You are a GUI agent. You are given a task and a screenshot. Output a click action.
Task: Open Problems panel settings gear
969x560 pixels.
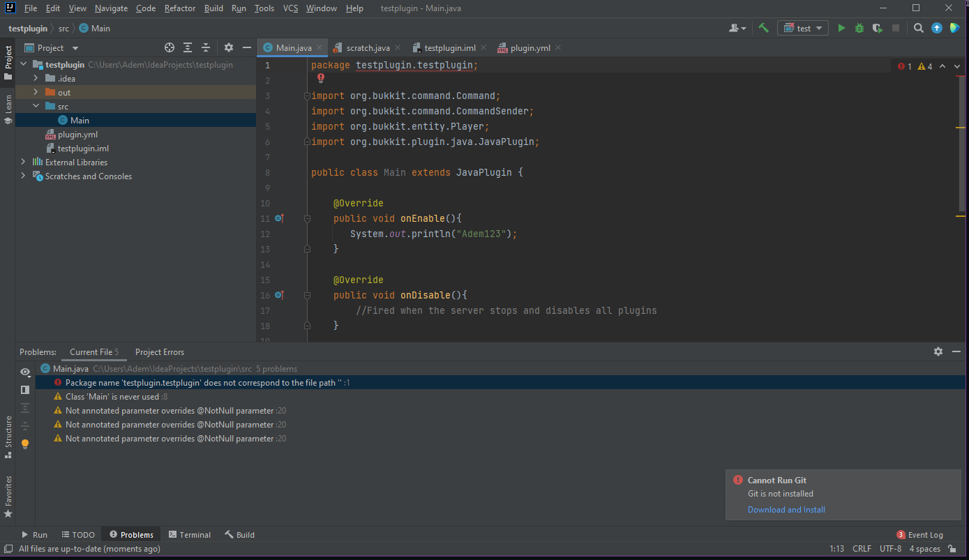(938, 351)
